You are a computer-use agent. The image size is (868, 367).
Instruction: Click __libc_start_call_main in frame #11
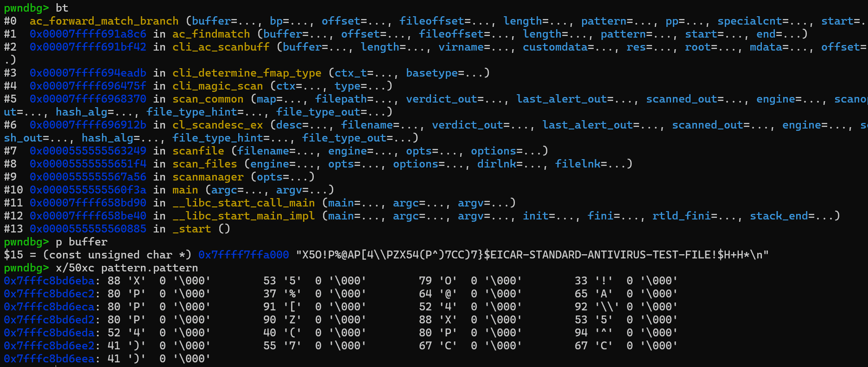(243, 203)
